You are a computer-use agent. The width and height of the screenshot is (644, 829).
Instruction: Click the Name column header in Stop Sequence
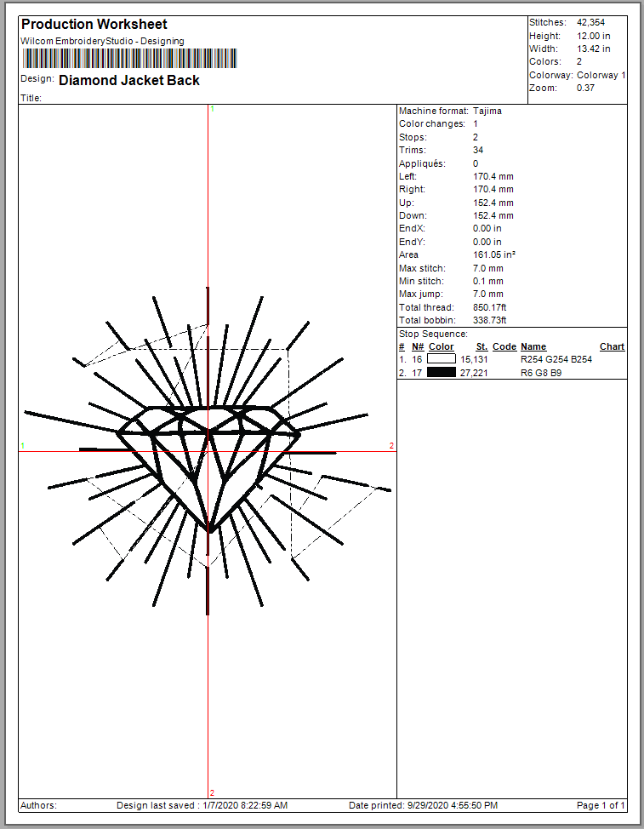tap(533, 347)
